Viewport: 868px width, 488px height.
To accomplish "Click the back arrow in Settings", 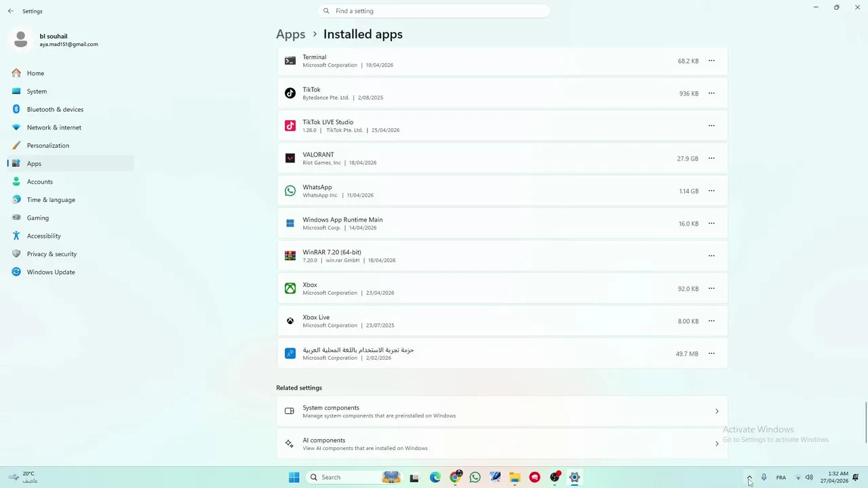I will tap(11, 11).
